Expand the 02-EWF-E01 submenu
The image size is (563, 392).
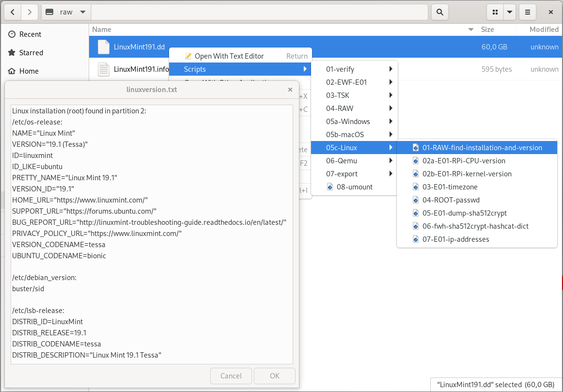click(x=354, y=82)
